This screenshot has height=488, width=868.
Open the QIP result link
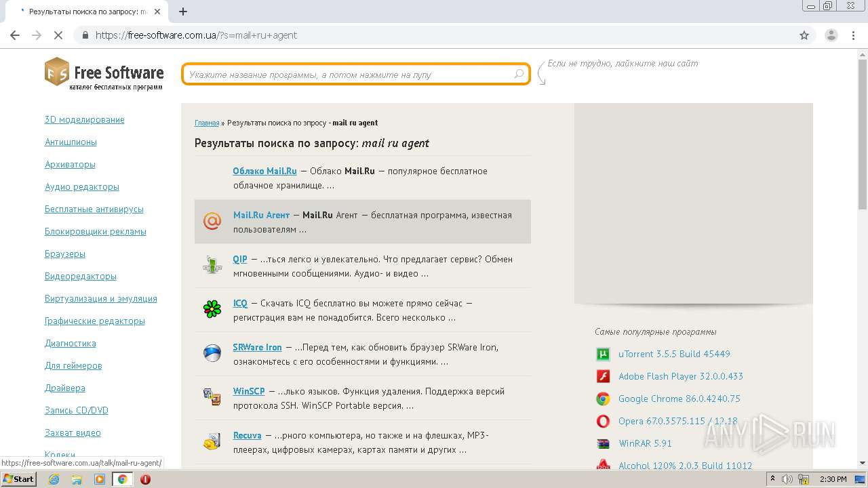click(x=240, y=259)
